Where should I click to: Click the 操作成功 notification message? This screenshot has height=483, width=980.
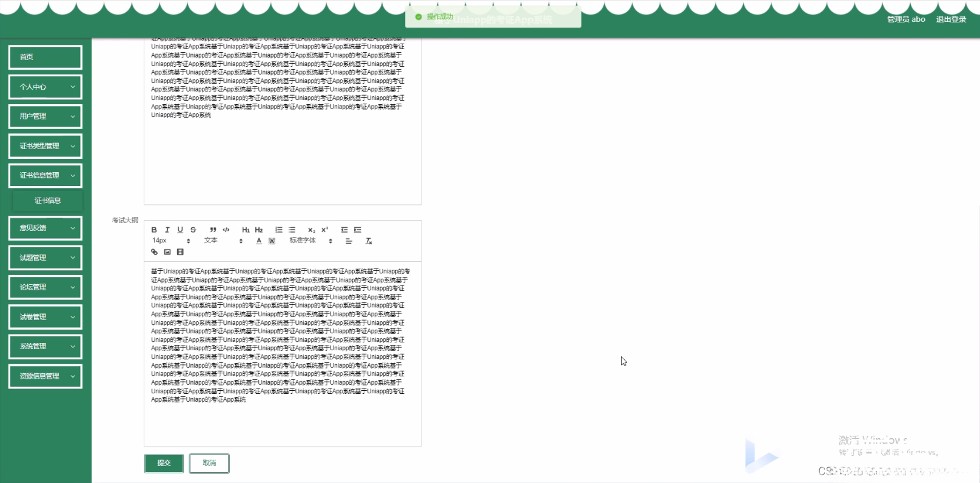(493, 17)
